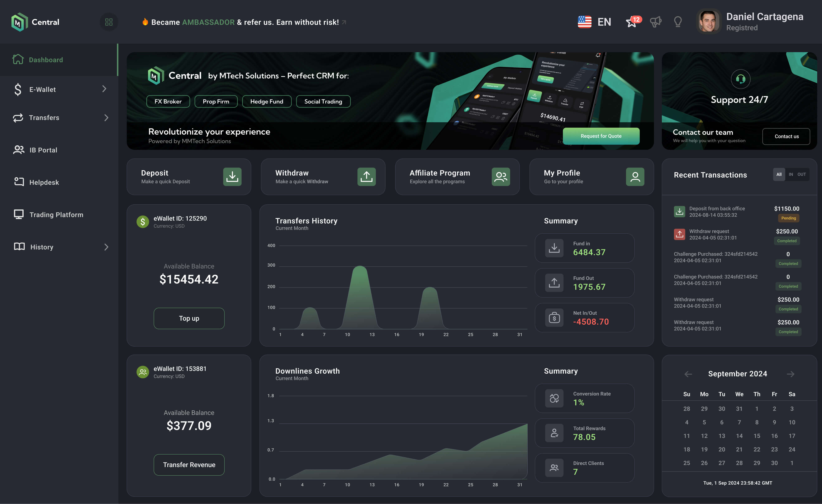The height and width of the screenshot is (504, 822).
Task: Click the lightbulb tips icon
Action: click(678, 22)
